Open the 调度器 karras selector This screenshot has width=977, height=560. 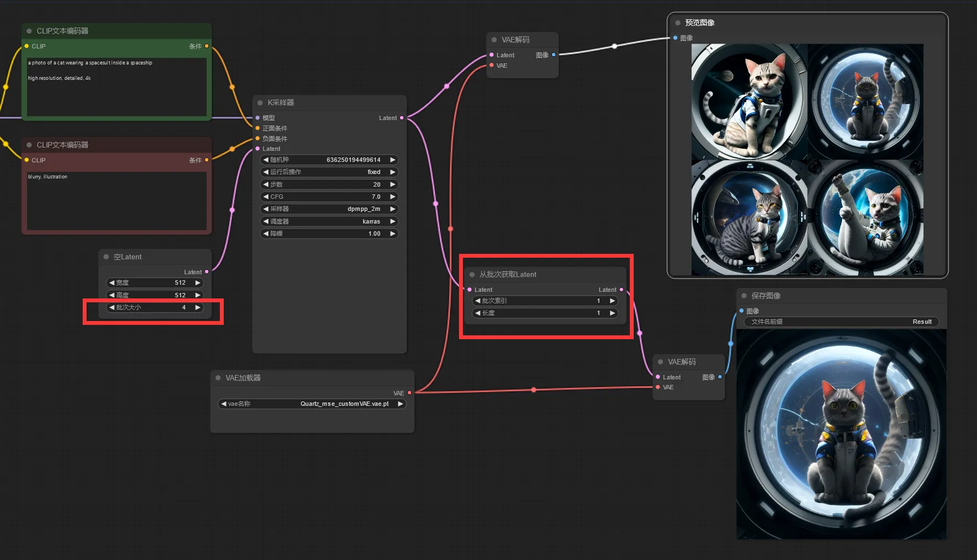click(330, 221)
